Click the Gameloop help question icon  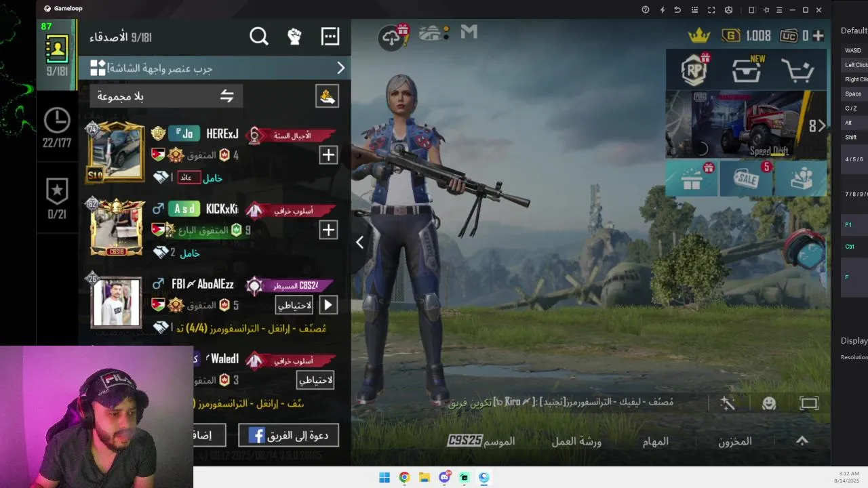tap(646, 9)
